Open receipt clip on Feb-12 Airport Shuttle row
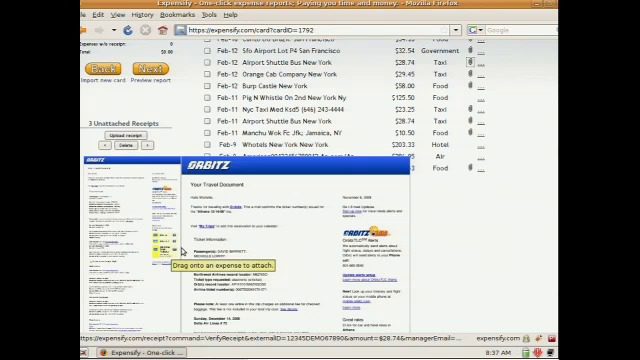The width and height of the screenshot is (640, 360). [470, 62]
